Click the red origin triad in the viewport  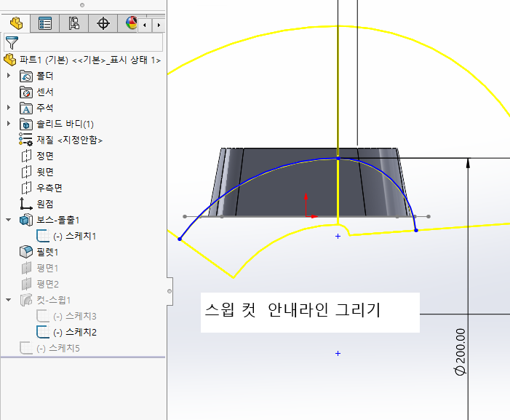point(310,206)
